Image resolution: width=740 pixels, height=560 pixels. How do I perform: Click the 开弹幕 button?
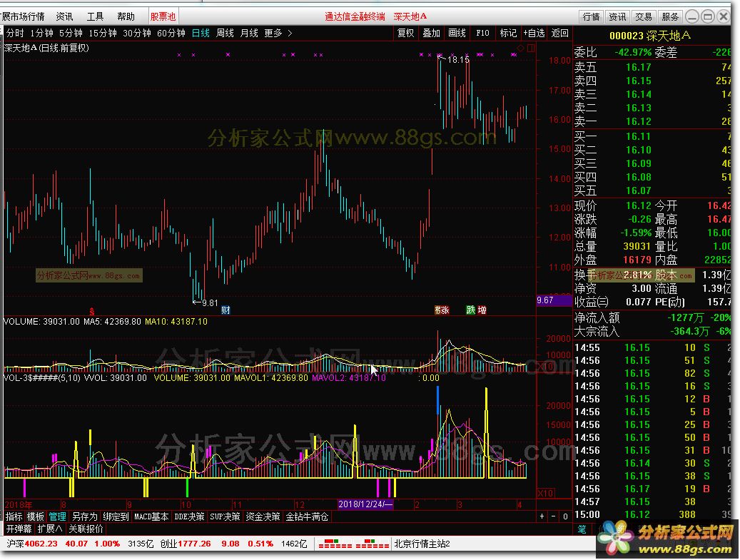pos(19,529)
